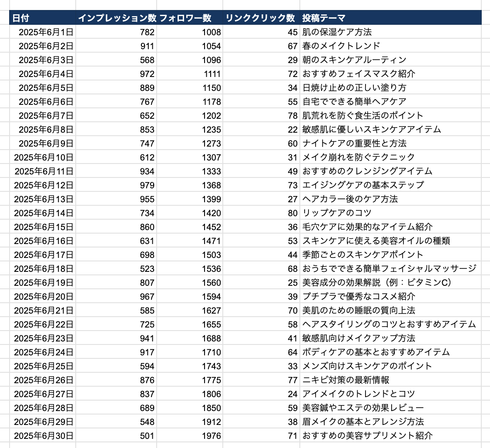
Task: Select follower count 1111
Action: [x=190, y=74]
